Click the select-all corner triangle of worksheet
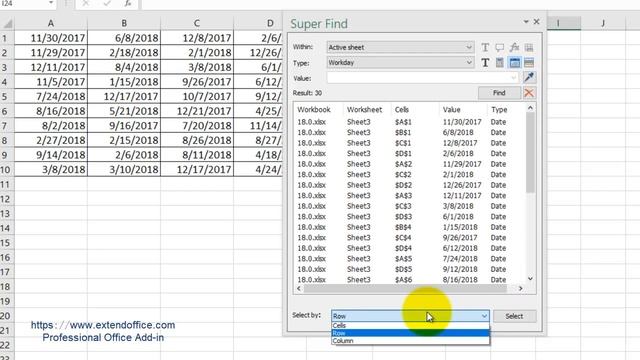The height and width of the screenshot is (360, 640). point(7,23)
